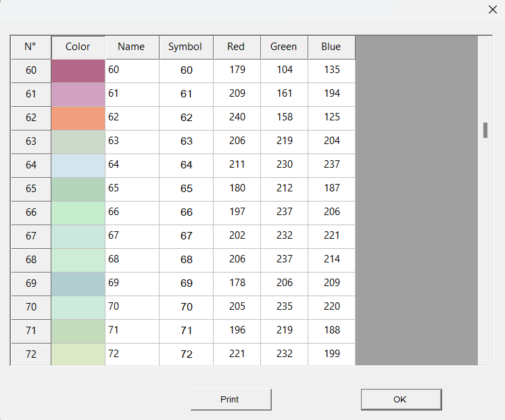The image size is (505, 420).
Task: Click Red value 197 in row 66
Action: click(237, 213)
